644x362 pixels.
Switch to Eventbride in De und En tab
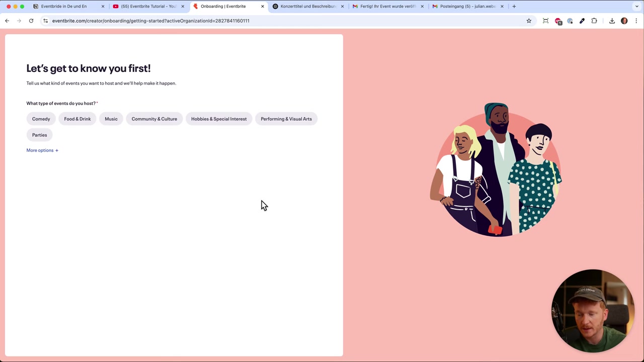pos(68,6)
